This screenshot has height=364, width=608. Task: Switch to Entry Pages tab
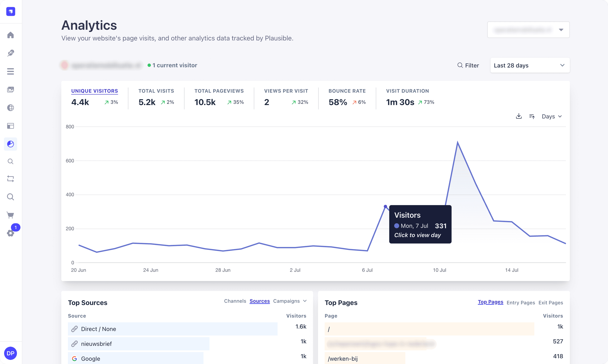[x=520, y=303]
